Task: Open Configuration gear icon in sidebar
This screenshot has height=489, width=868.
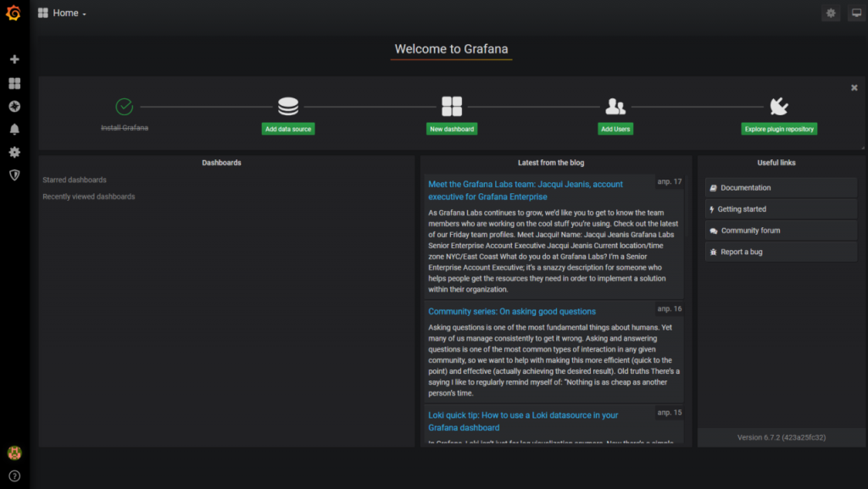Action: pyautogui.click(x=14, y=152)
